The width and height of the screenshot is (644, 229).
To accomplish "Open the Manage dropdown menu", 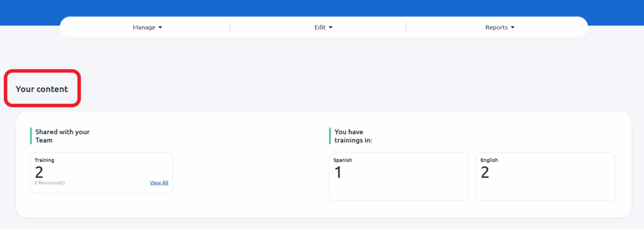I will point(147,28).
